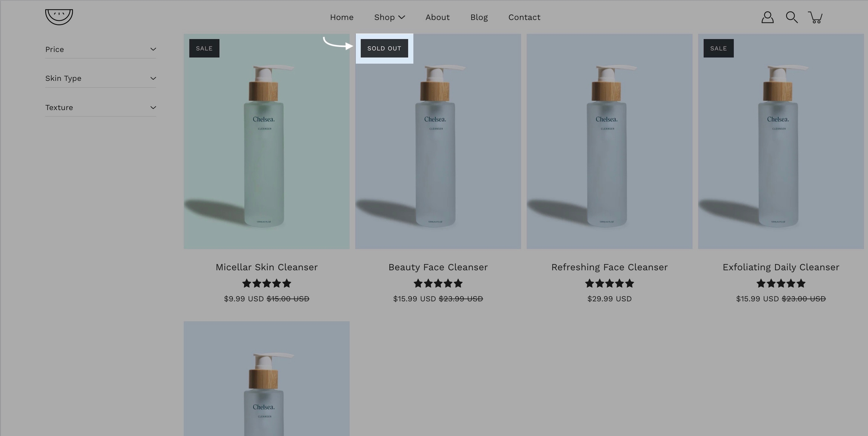Click the SALE badge on Exfoliating Daily Cleanser
Screen dimensions: 868x436
718,48
